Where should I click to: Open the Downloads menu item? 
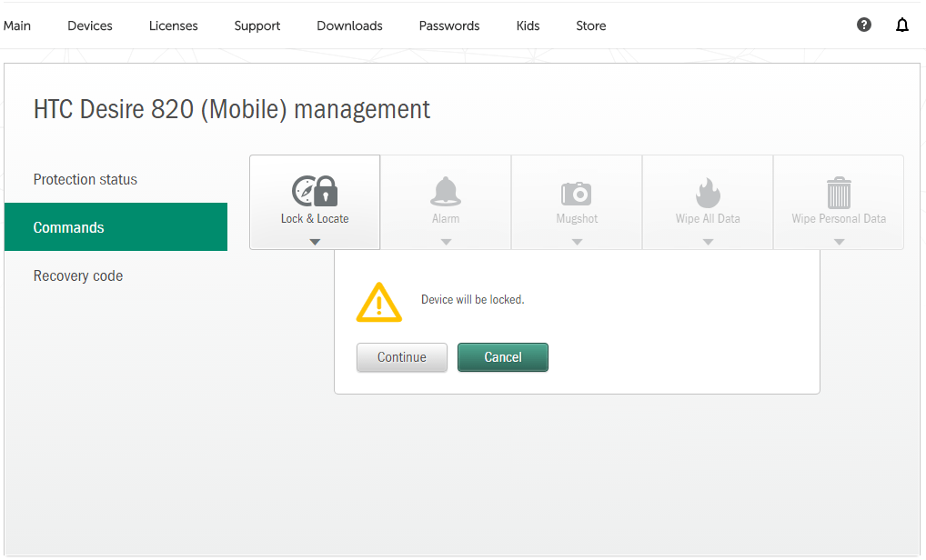pyautogui.click(x=349, y=26)
